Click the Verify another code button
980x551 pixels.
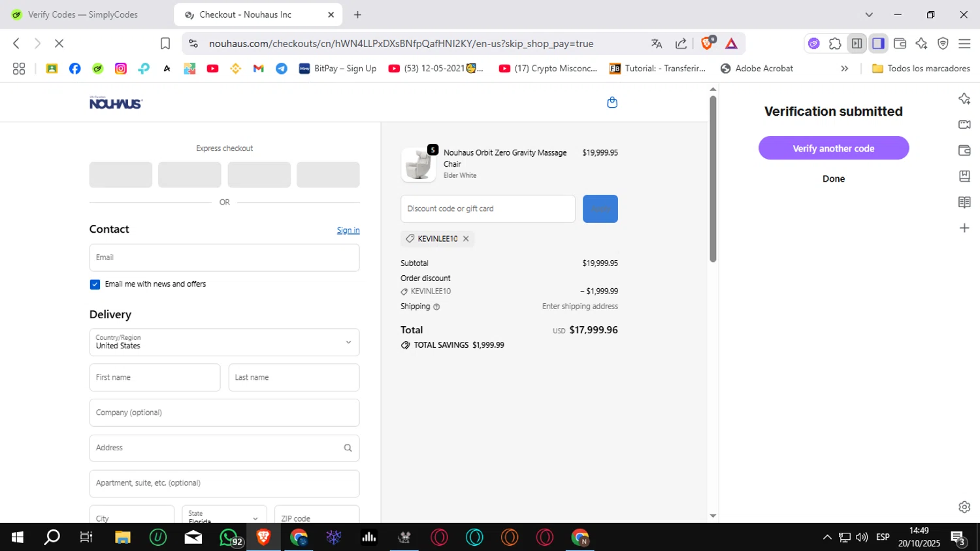point(834,148)
